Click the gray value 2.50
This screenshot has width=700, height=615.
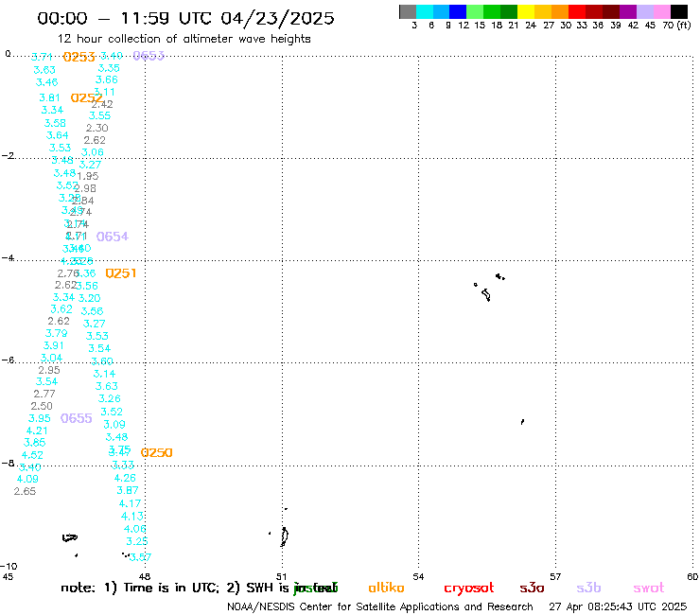(x=42, y=406)
